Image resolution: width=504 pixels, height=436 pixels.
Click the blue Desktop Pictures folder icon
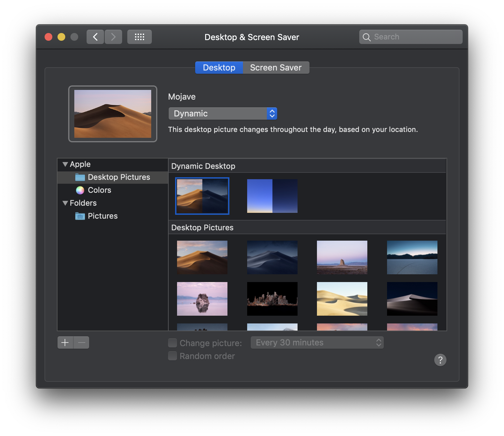point(80,177)
